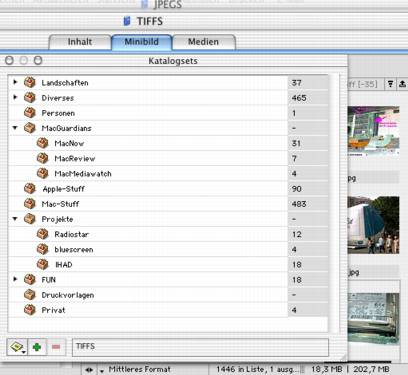Click the filter funnel icon in the background window

[390, 84]
